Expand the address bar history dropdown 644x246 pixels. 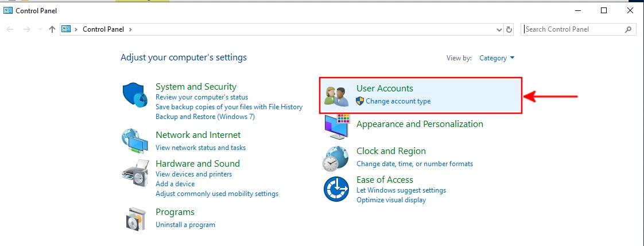(499, 30)
